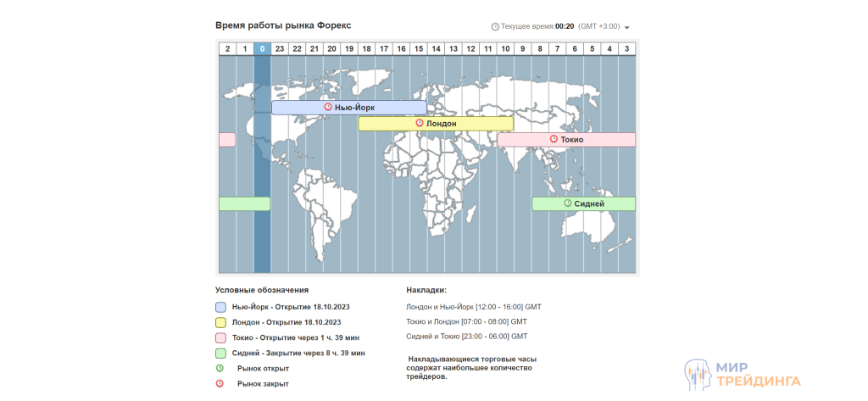The width and height of the screenshot is (868, 401).
Task: Click the Мир Трейдинга logo
Action: 743,374
